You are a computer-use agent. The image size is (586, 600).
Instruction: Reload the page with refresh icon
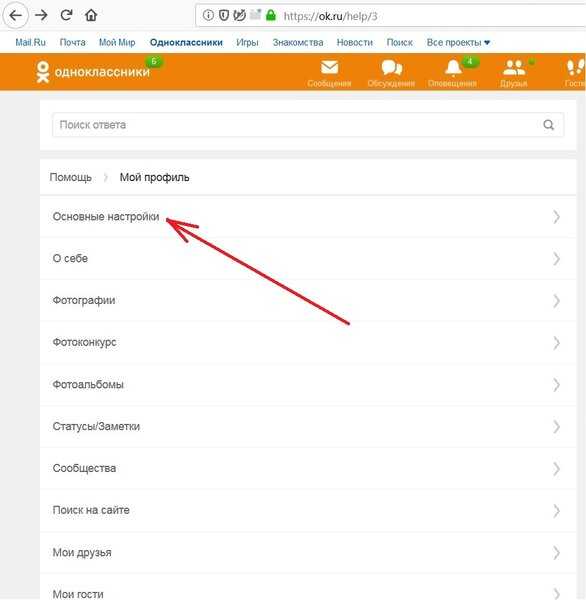(x=66, y=15)
